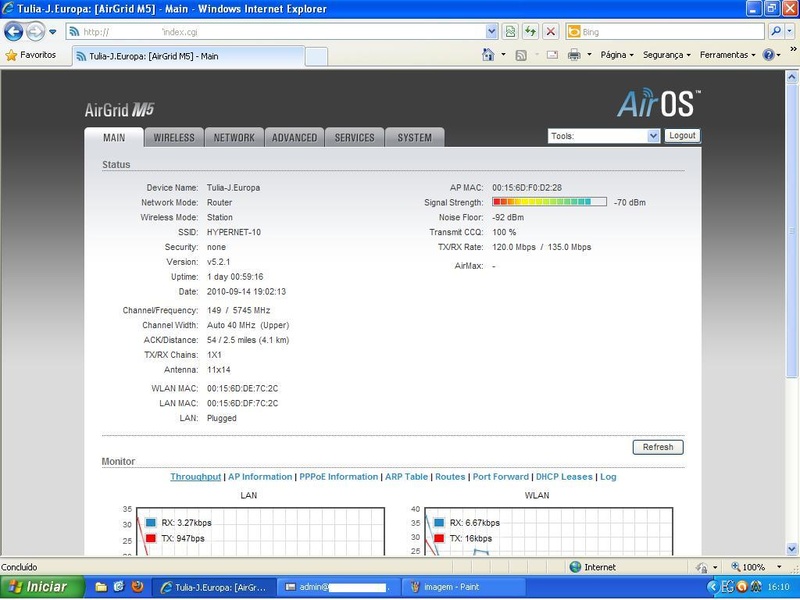
Task: Expand the address bar URL dropdown
Action: (x=491, y=32)
